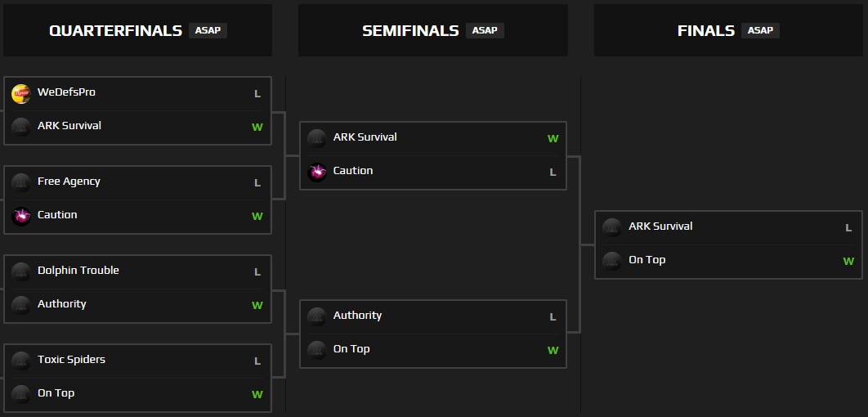
Task: Open the Authority semifinal team entry
Action: [357, 316]
